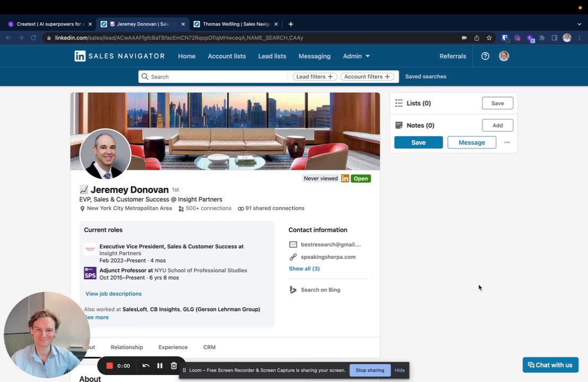Image resolution: width=588 pixels, height=382 pixels.
Task: Click the LinkedIn Sales Navigator logo
Action: pos(119,56)
